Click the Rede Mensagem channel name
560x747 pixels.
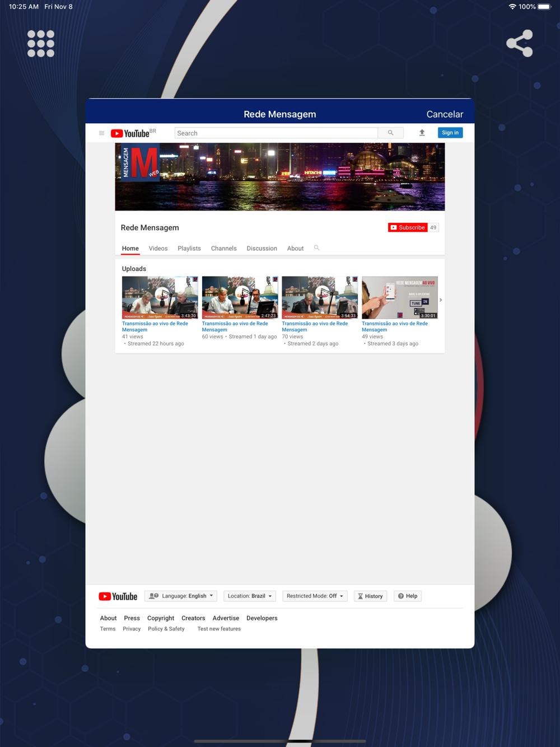pyautogui.click(x=150, y=227)
